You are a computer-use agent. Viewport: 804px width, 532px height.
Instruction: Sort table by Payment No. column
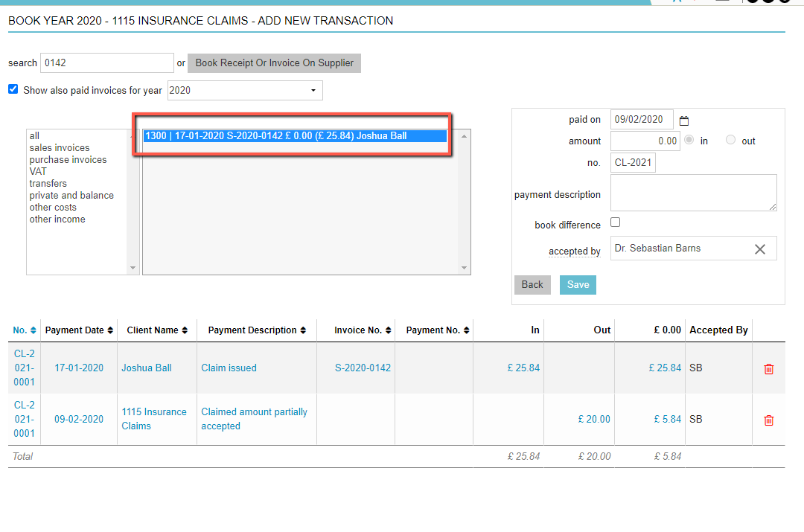coord(437,330)
